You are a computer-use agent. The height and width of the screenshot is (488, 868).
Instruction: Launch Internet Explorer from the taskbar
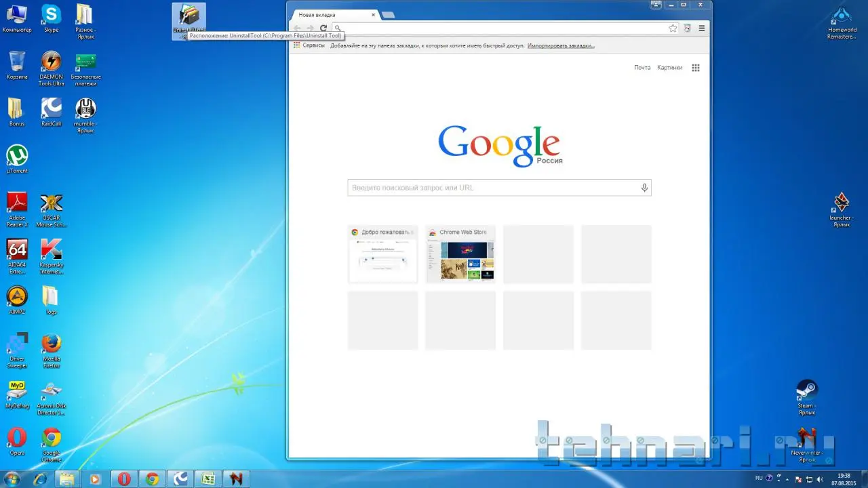coord(41,479)
